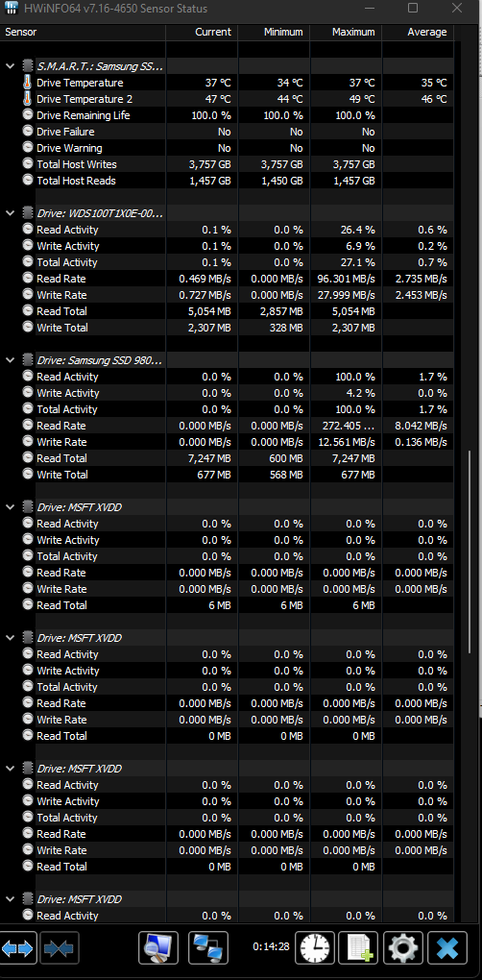Collapse the Drive Samsung SSD 980 group
The image size is (482, 980).
(x=10, y=360)
